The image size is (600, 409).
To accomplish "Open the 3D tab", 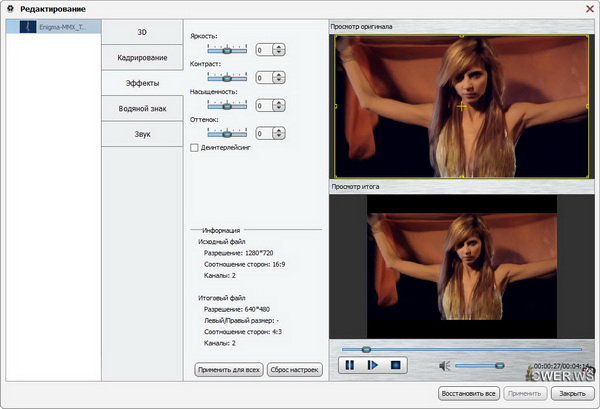I will click(142, 32).
